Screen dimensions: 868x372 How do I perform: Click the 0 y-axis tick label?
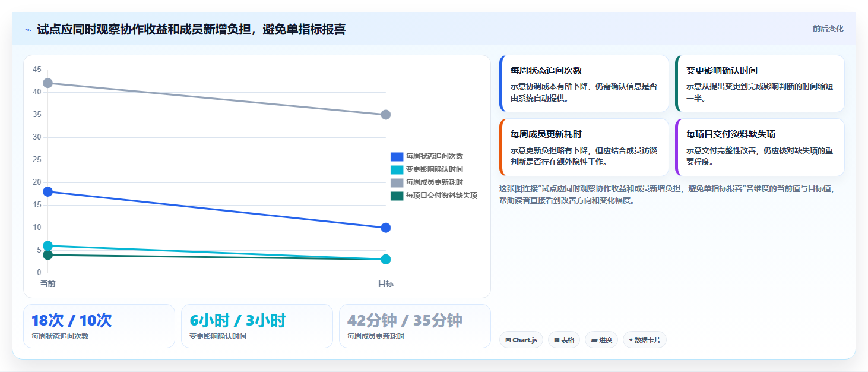pyautogui.click(x=39, y=273)
